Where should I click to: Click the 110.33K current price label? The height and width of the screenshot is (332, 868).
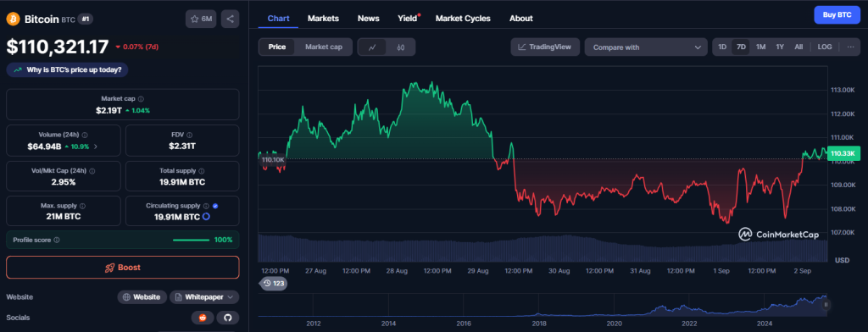point(843,153)
